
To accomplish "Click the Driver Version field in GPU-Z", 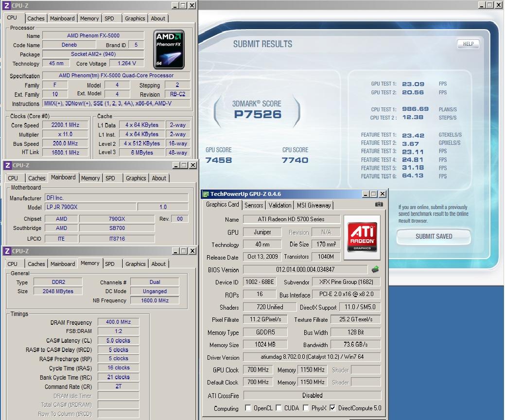I will point(312,357).
